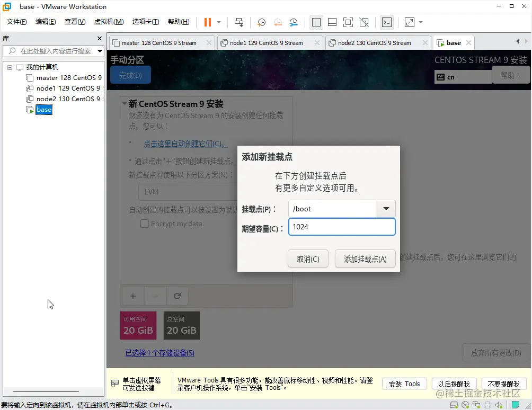Open the stretch display dropdown arrow
The width and height of the screenshot is (532, 410).
421,22
